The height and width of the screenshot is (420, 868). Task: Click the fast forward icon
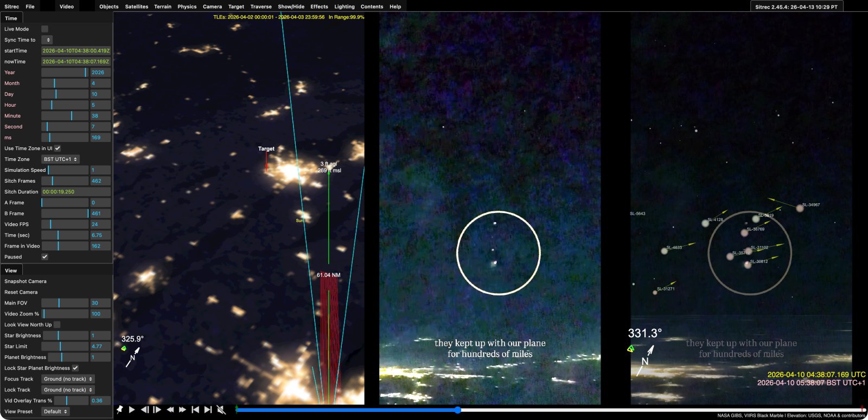(183, 410)
